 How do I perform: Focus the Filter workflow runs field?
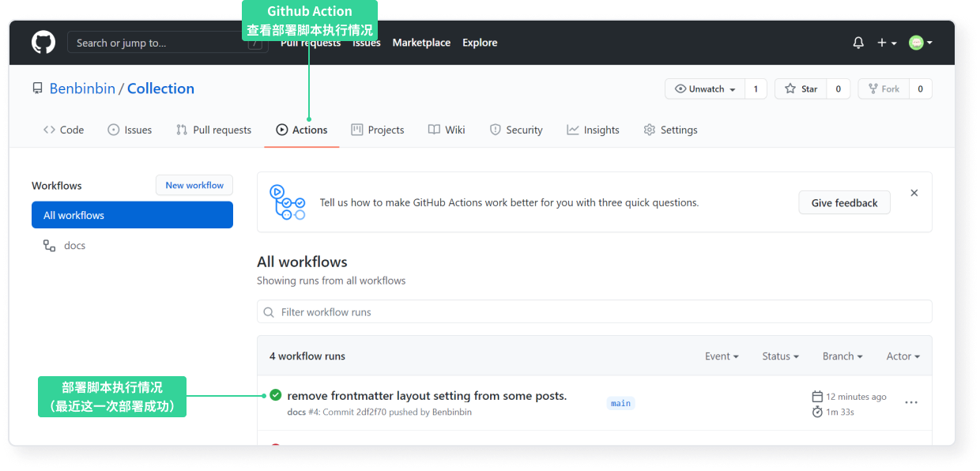click(x=594, y=311)
